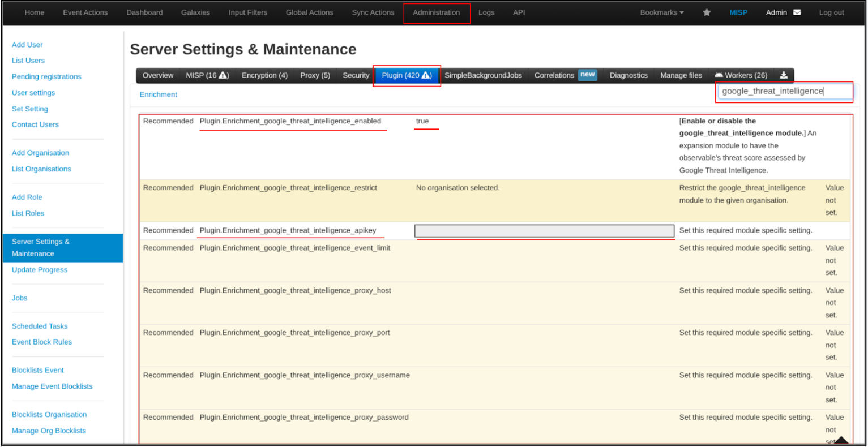This screenshot has width=868, height=447.
Task: Click the google_threat_intelligence_proxy_port setting name
Action: 294,333
